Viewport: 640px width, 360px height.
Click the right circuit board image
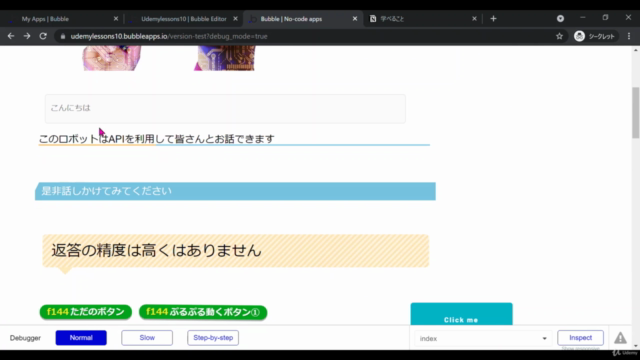click(x=224, y=58)
